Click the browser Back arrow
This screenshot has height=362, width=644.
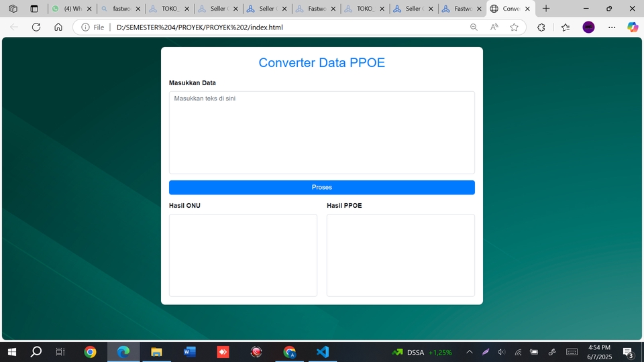[x=14, y=27]
